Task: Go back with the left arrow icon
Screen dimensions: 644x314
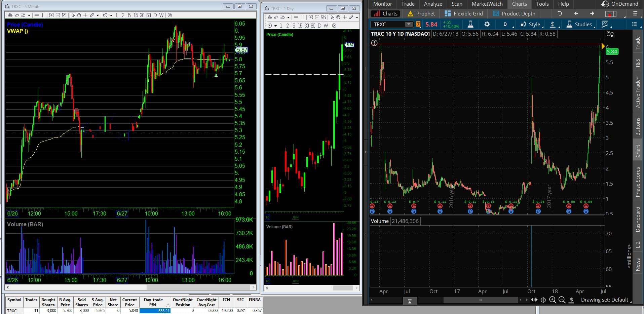Action: 576,13
